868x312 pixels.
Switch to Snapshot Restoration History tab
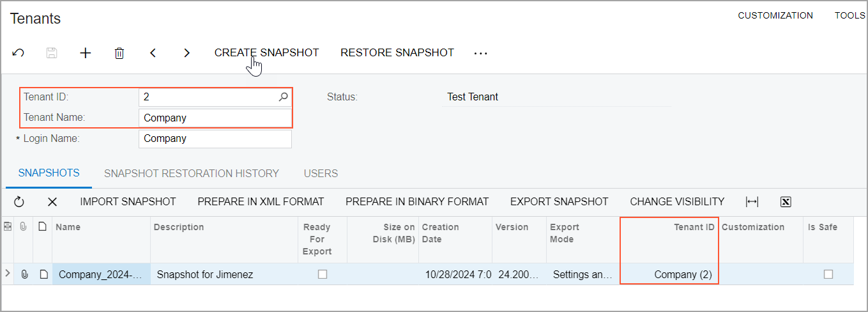192,173
